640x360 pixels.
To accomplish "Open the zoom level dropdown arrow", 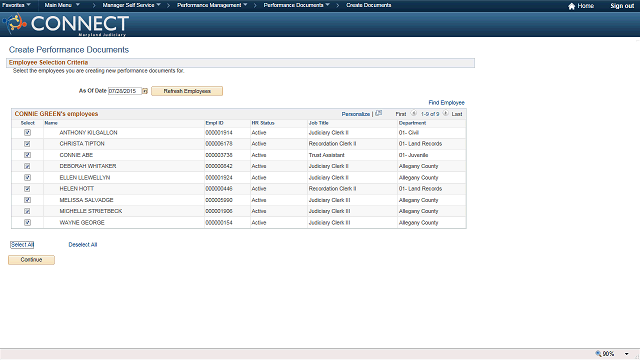I will coord(627,354).
